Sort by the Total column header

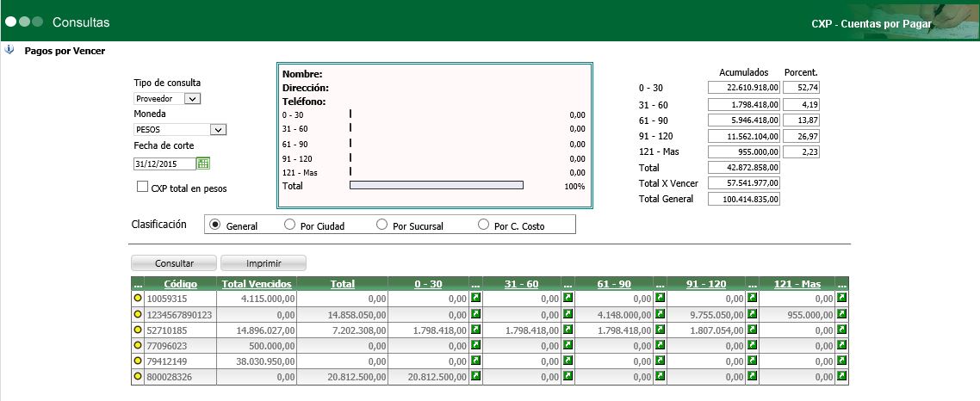coord(343,284)
